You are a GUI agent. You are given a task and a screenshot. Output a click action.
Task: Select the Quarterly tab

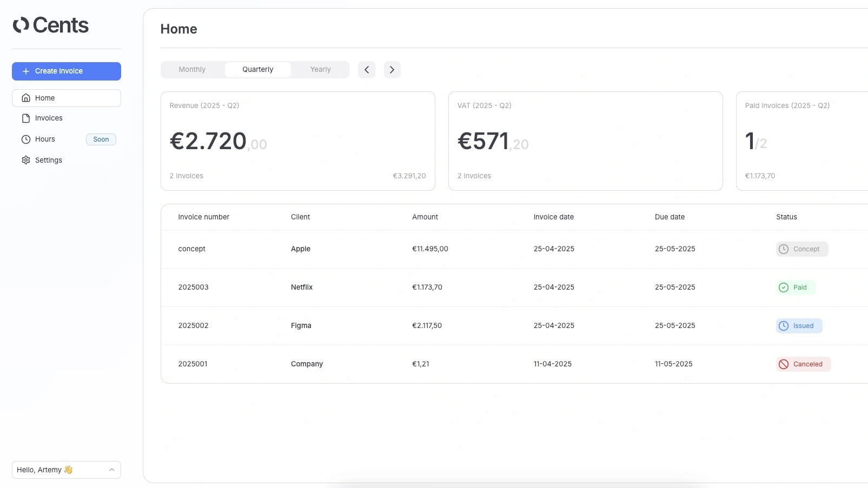tap(257, 69)
